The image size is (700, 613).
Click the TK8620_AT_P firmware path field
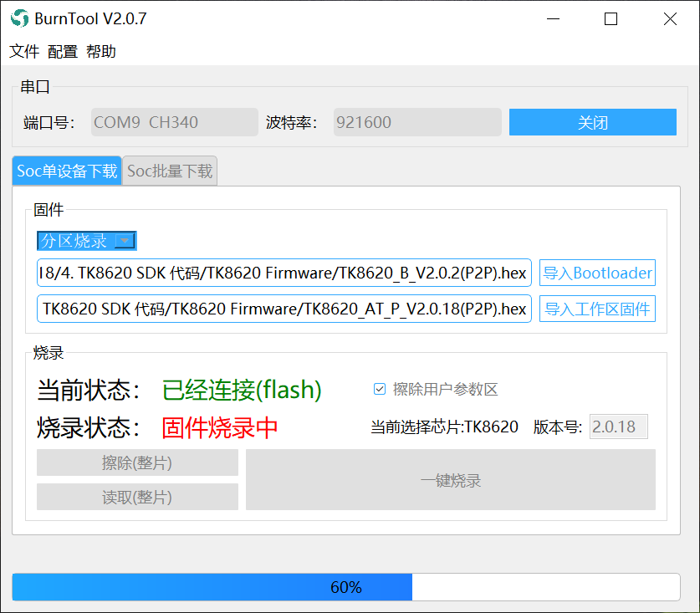tap(284, 309)
